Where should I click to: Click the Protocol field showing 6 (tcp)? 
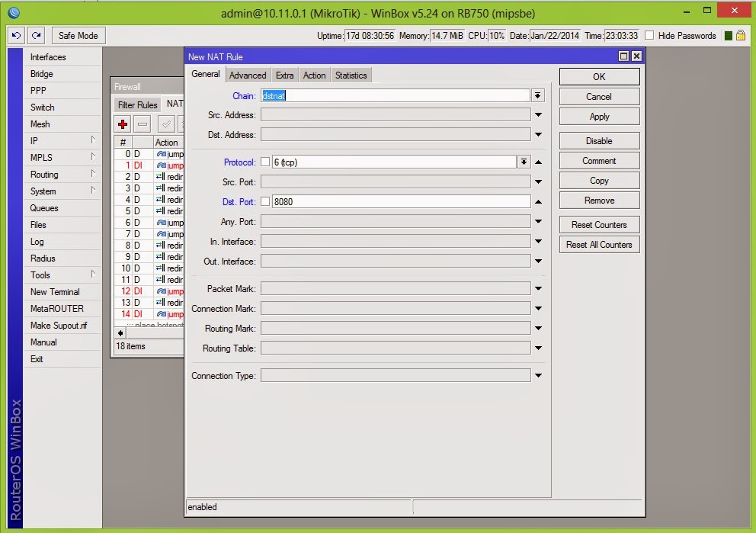395,162
